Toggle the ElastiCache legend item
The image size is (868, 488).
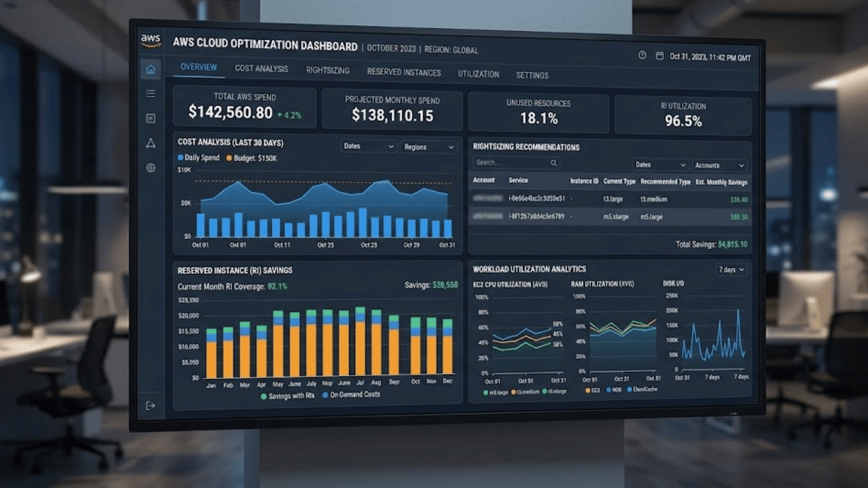point(642,389)
